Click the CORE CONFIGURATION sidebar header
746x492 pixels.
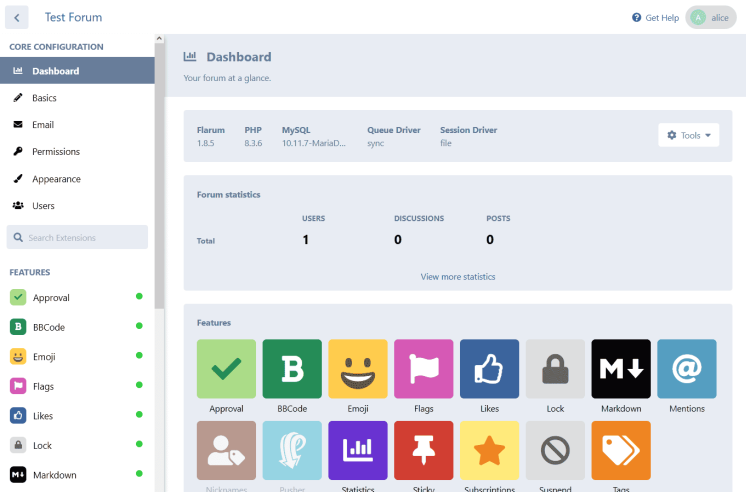(56, 47)
